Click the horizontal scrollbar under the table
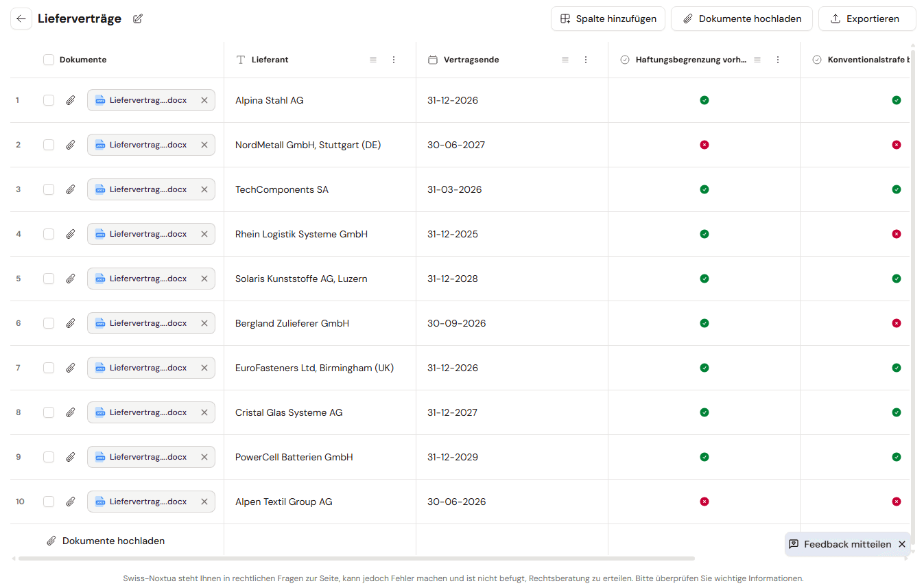This screenshot has height=588, width=924. click(357, 558)
